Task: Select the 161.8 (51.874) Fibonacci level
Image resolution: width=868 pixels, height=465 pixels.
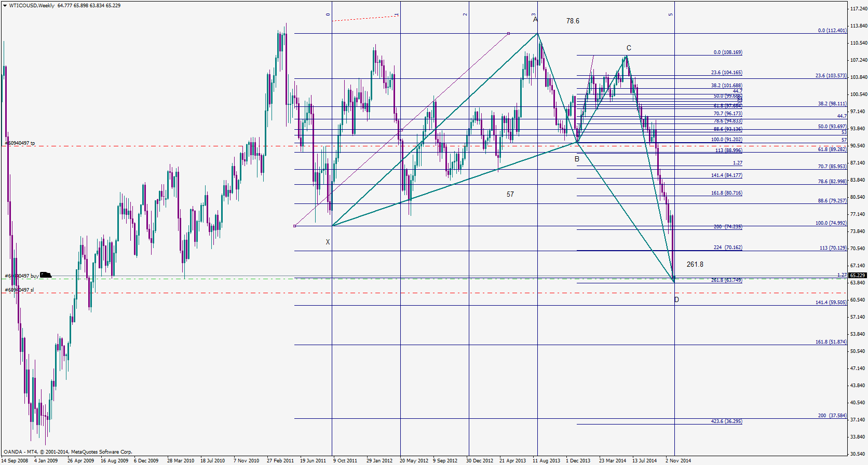Action: pyautogui.click(x=831, y=341)
